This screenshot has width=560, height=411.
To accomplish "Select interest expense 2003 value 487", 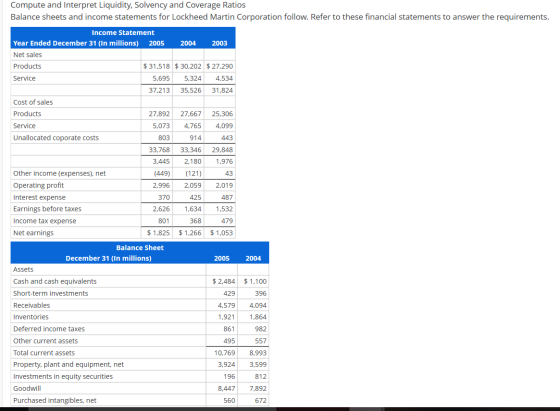I will pyautogui.click(x=227, y=197).
